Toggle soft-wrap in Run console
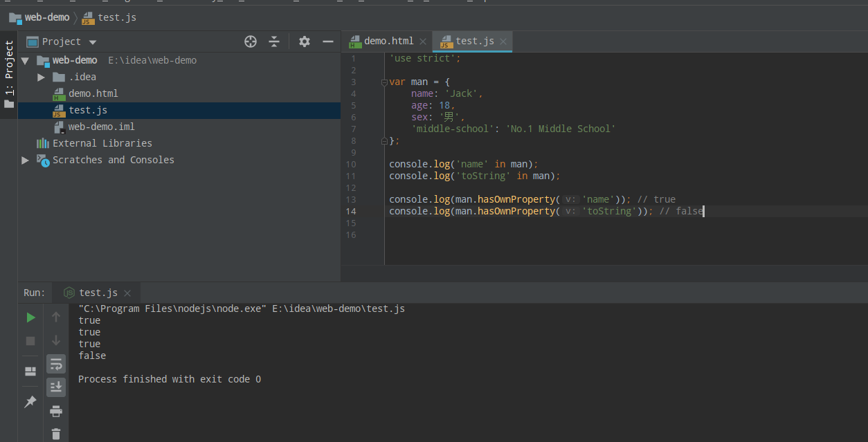 point(56,364)
